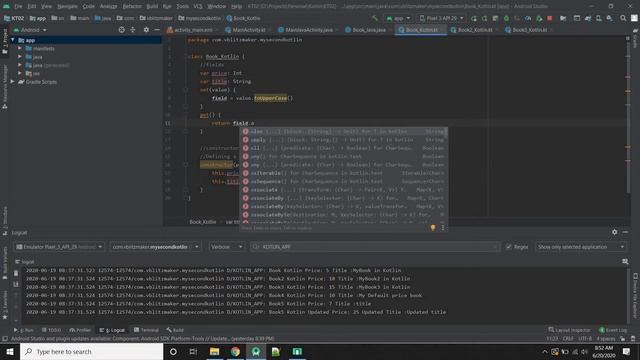Expand the java folder

coord(20,57)
